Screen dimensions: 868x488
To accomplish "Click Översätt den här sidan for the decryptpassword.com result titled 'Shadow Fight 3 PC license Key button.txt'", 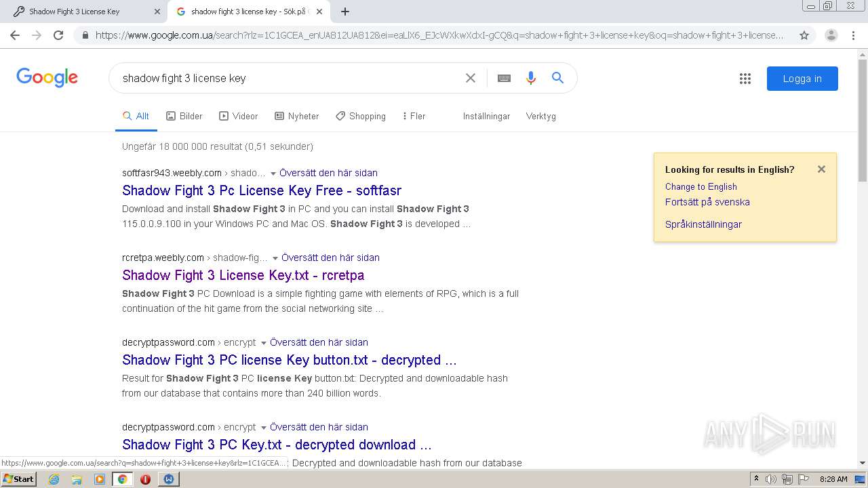I will (x=319, y=342).
